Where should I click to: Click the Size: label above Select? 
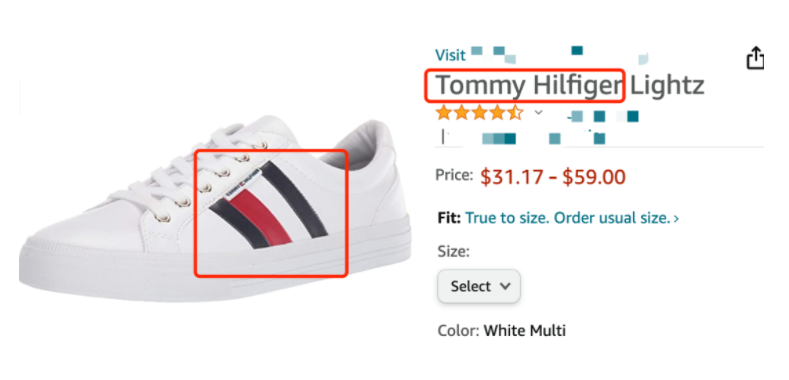(454, 251)
